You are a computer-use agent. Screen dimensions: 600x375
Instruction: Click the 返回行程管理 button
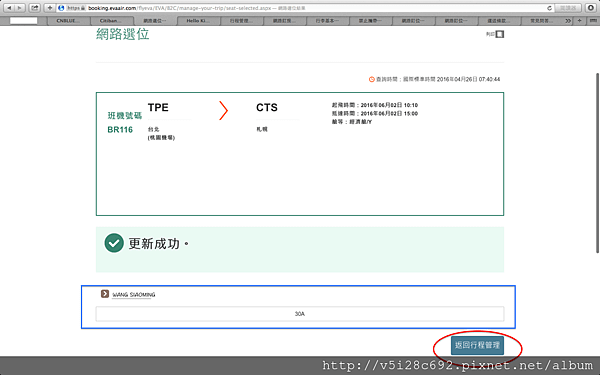click(477, 345)
